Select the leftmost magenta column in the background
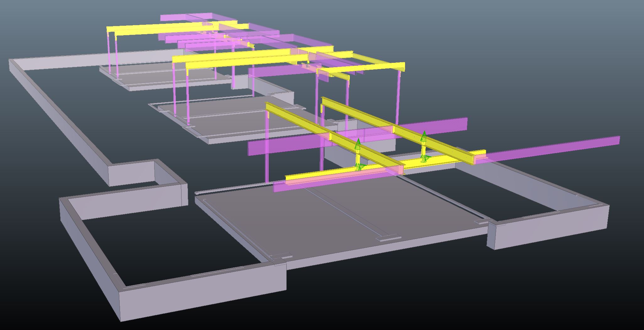This screenshot has width=644, height=330. pyautogui.click(x=109, y=53)
